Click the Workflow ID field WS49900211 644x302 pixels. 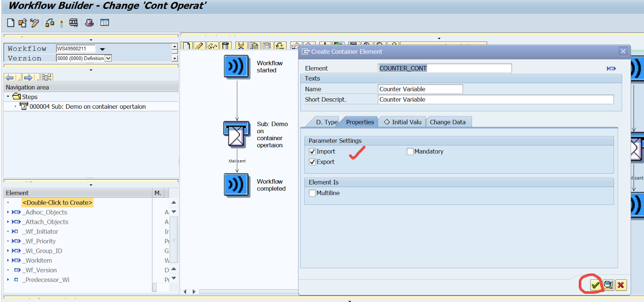point(76,49)
